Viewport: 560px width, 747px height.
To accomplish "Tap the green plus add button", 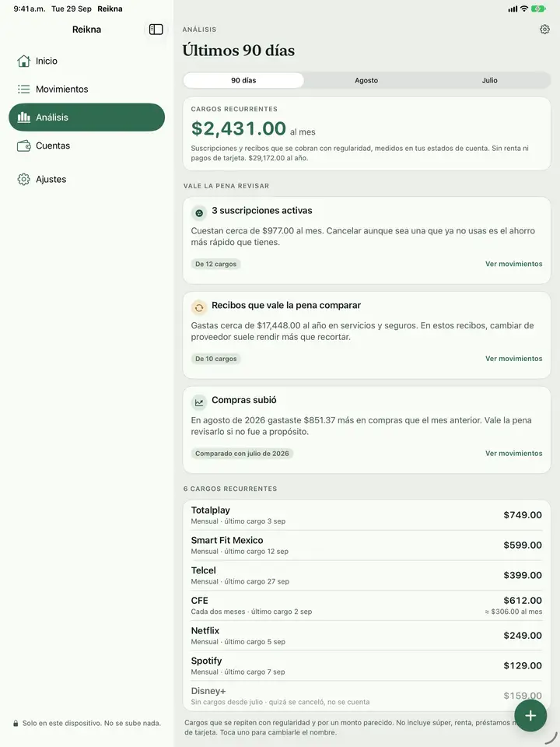I will (530, 716).
